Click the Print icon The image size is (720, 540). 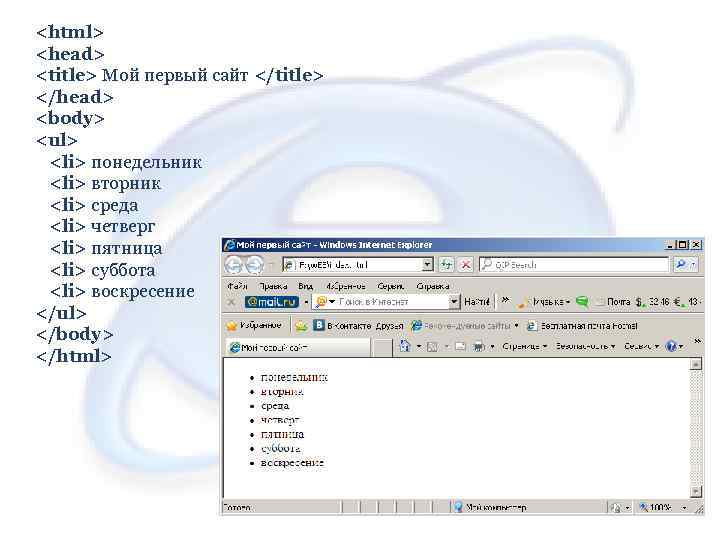(x=478, y=347)
